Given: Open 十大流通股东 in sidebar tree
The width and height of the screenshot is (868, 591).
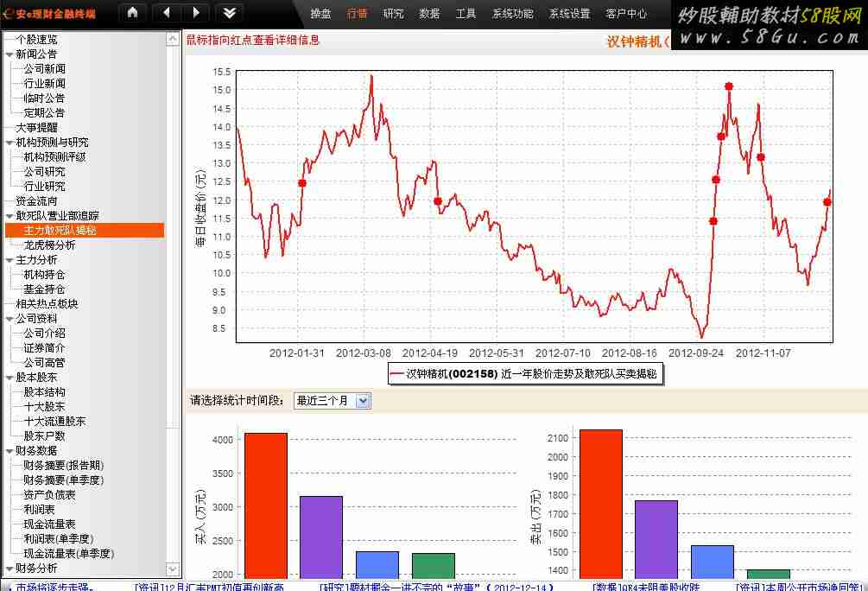Looking at the screenshot, I should click(x=54, y=422).
